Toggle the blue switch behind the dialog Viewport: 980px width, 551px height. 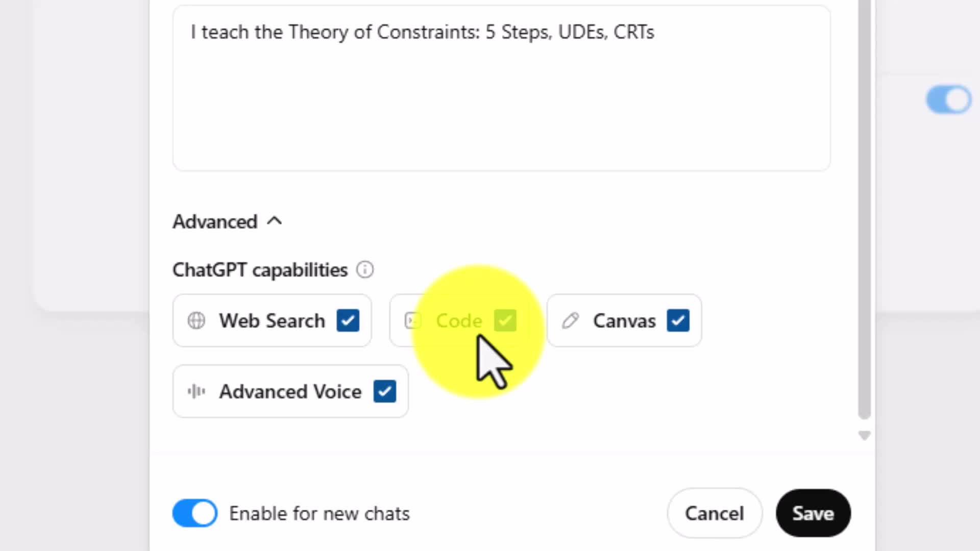click(948, 99)
